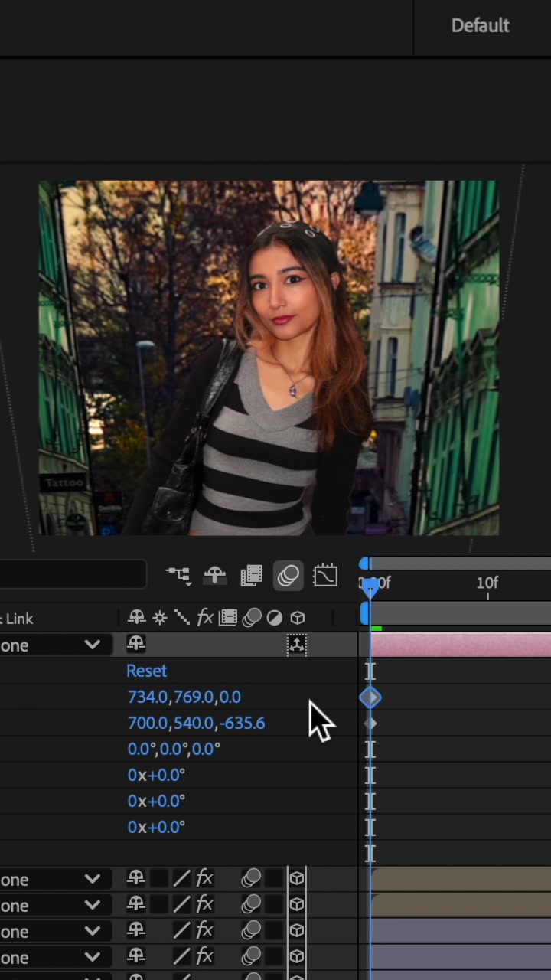
Task: Toggle hide shy layers timeline button
Action: 215,576
